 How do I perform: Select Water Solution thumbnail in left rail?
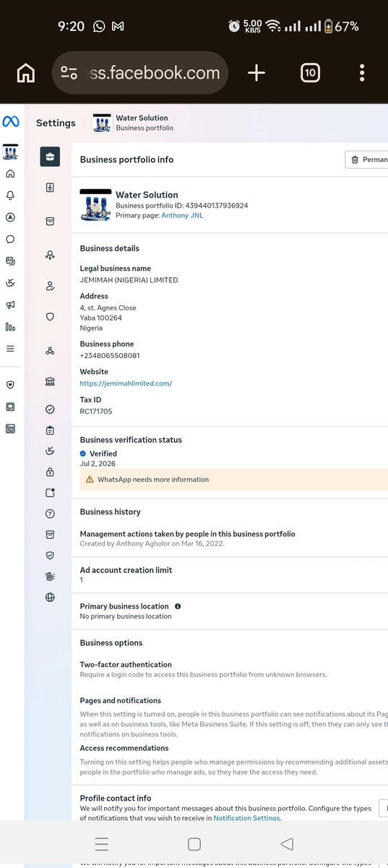10,152
